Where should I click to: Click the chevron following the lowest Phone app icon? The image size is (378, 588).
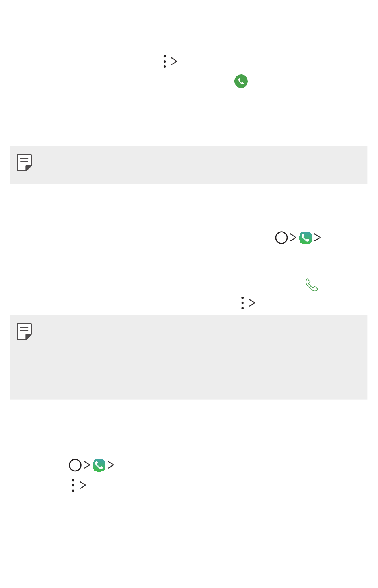[111, 465]
